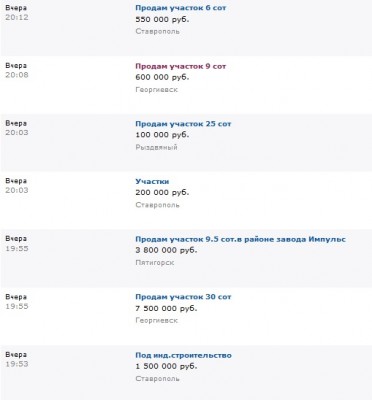Image resolution: width=372 pixels, height=400 pixels.
Task: Select the Рыздвяный location label
Action: click(156, 147)
